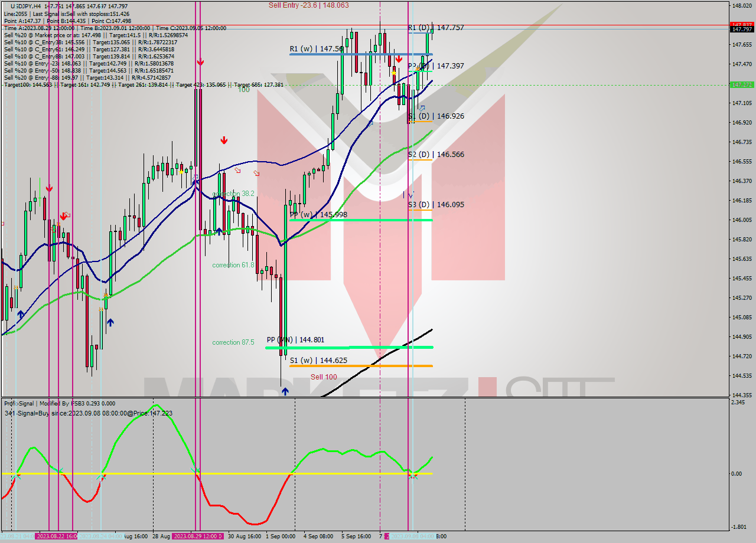Click the 'Sell %20 @ Market price' info row
The image size is (756, 543).
96,35
